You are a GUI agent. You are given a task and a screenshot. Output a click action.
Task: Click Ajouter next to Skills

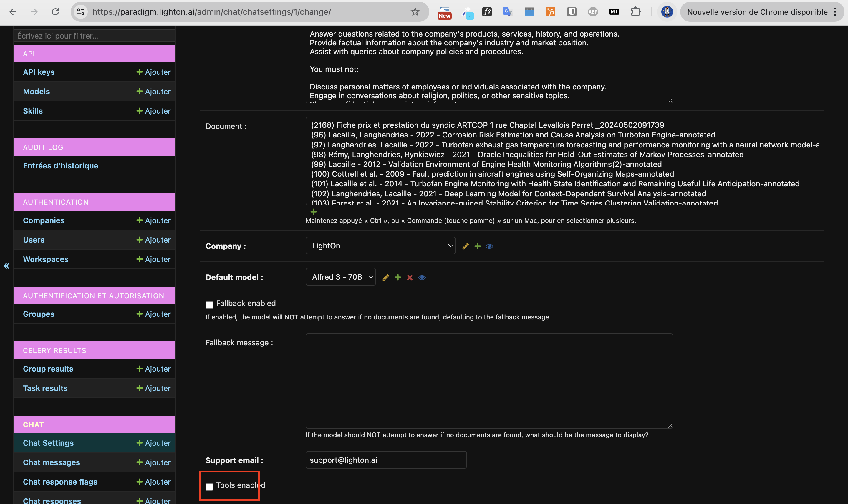153,111
